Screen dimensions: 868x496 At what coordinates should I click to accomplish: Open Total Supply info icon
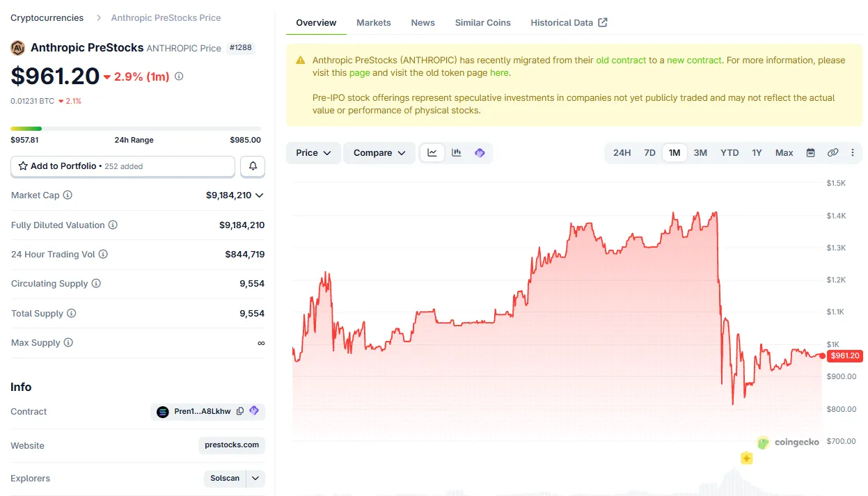coord(71,314)
